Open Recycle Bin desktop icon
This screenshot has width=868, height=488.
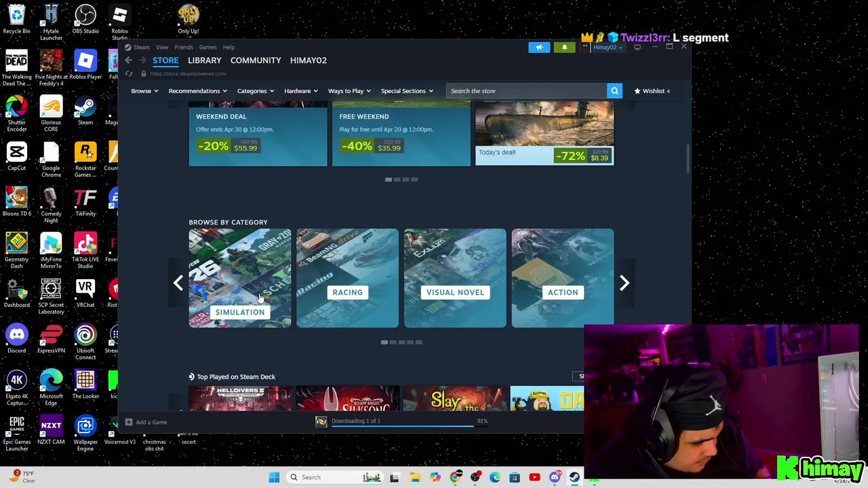[x=16, y=20]
